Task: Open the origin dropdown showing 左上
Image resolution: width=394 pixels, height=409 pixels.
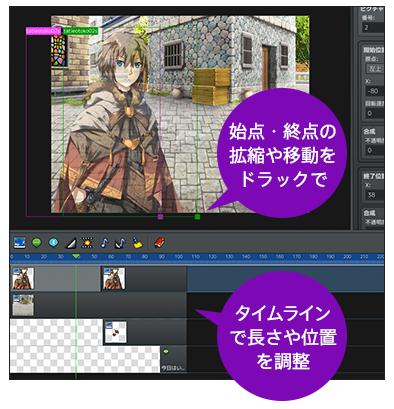Action: 375,69
